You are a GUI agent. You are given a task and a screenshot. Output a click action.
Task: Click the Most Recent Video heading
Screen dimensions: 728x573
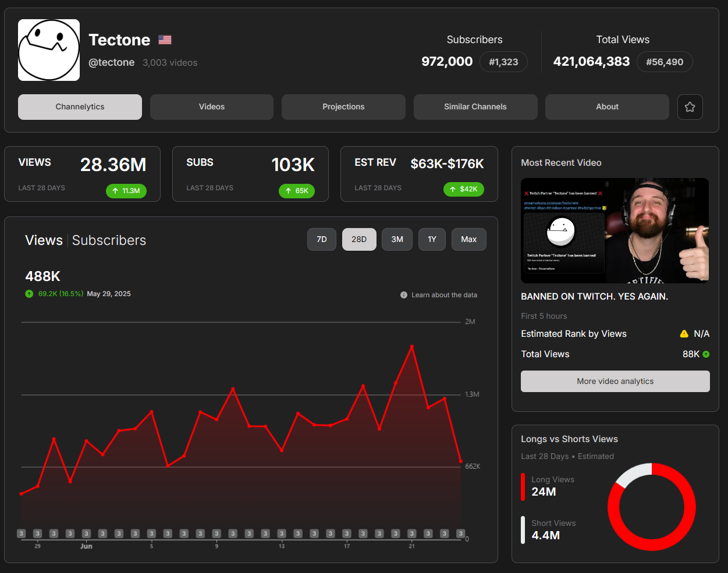click(x=561, y=163)
